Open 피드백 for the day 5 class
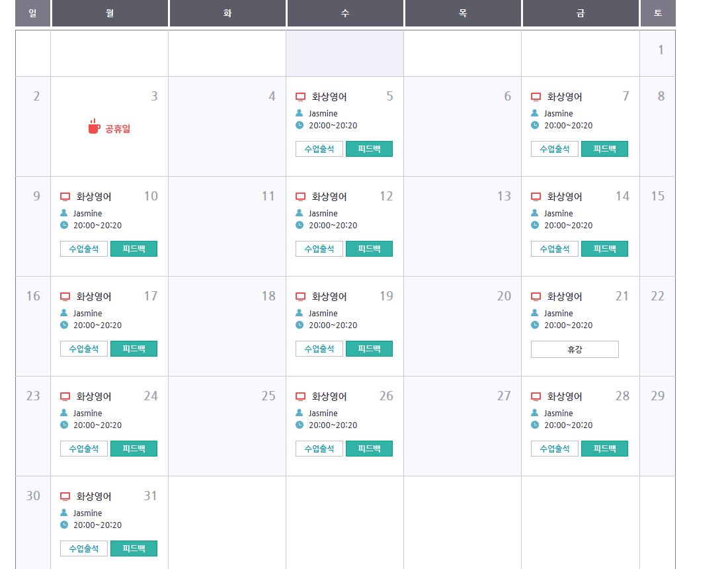The image size is (728, 569). (369, 149)
